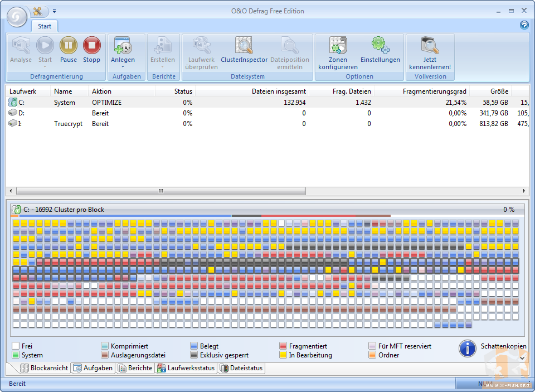Click the green System legend swatch
The image size is (535, 392).
pos(16,355)
